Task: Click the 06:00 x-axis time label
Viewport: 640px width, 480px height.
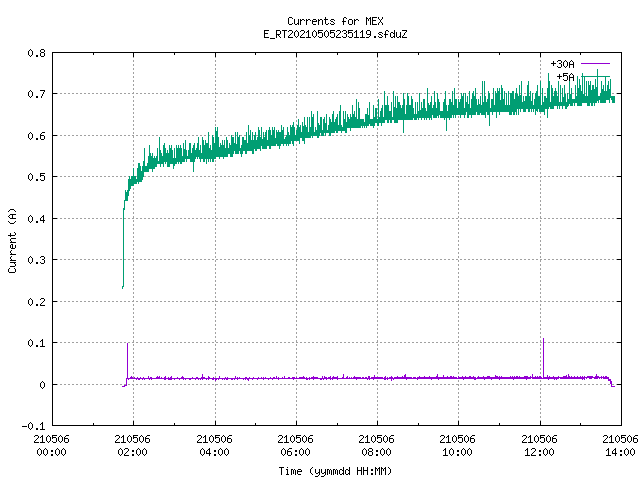Action: pos(296,452)
